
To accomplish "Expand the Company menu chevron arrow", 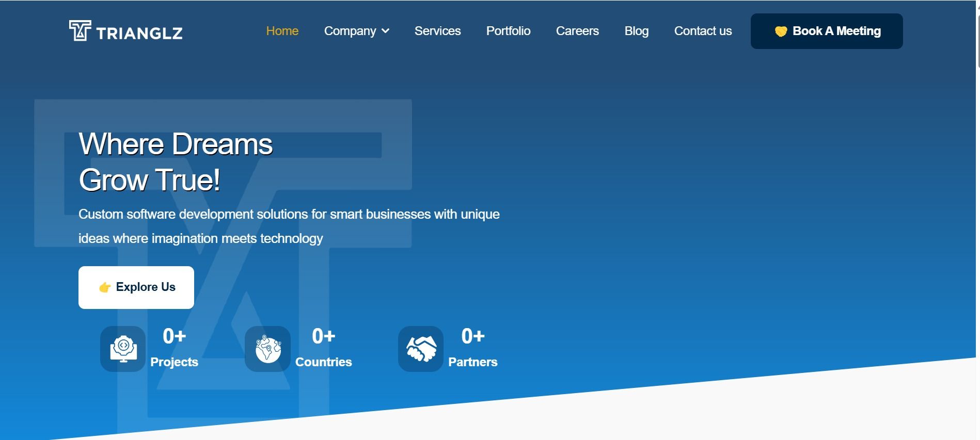I will pos(385,31).
